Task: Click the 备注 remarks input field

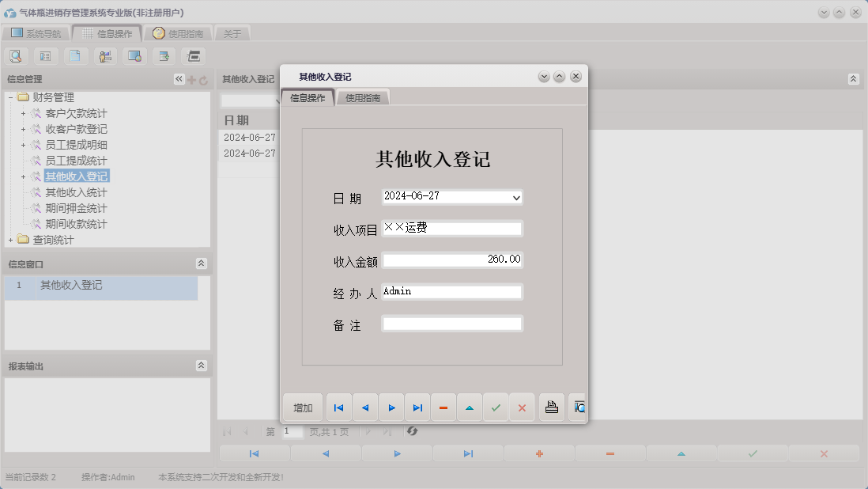Action: click(451, 323)
